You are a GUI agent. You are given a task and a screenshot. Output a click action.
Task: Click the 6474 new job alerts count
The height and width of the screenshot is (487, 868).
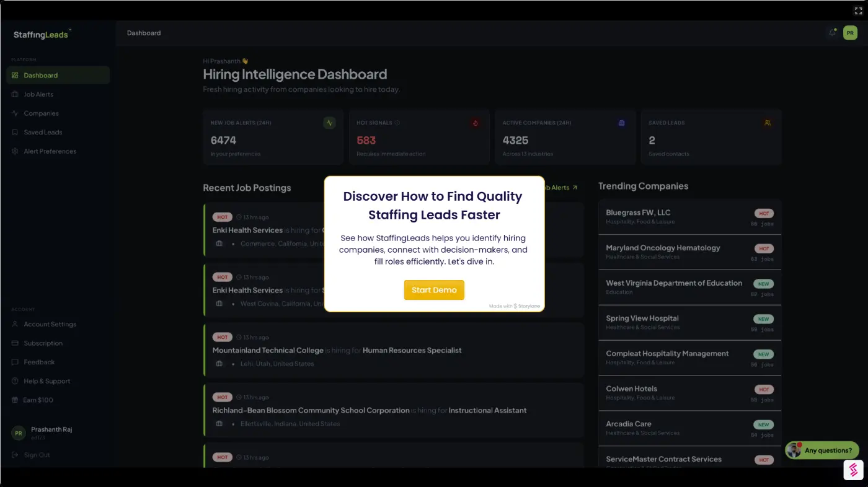(223, 141)
